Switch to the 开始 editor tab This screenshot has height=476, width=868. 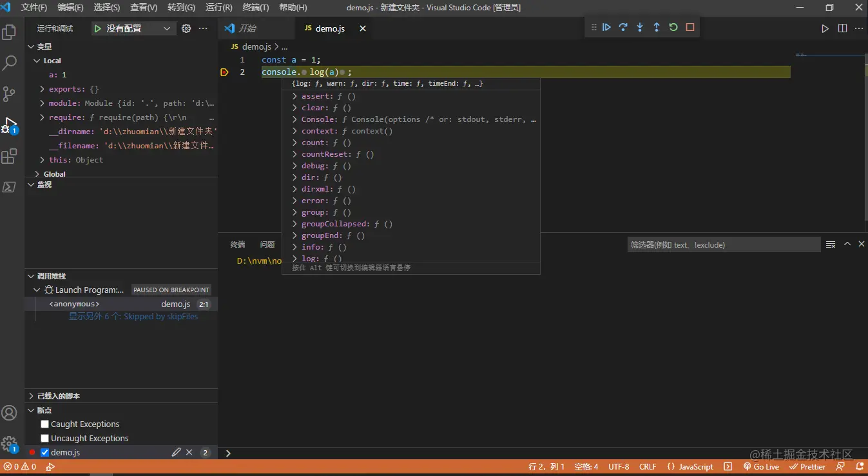click(247, 28)
